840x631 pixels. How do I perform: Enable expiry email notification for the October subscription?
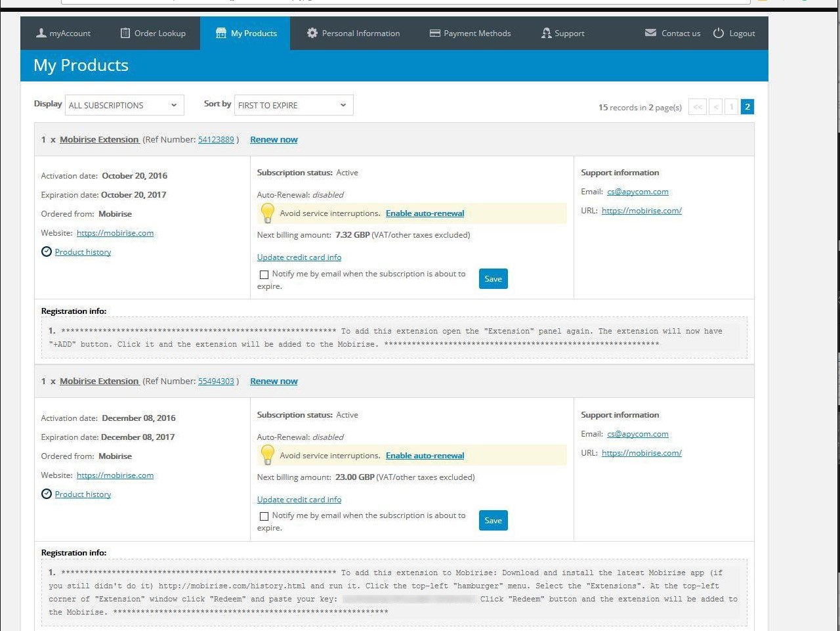264,274
